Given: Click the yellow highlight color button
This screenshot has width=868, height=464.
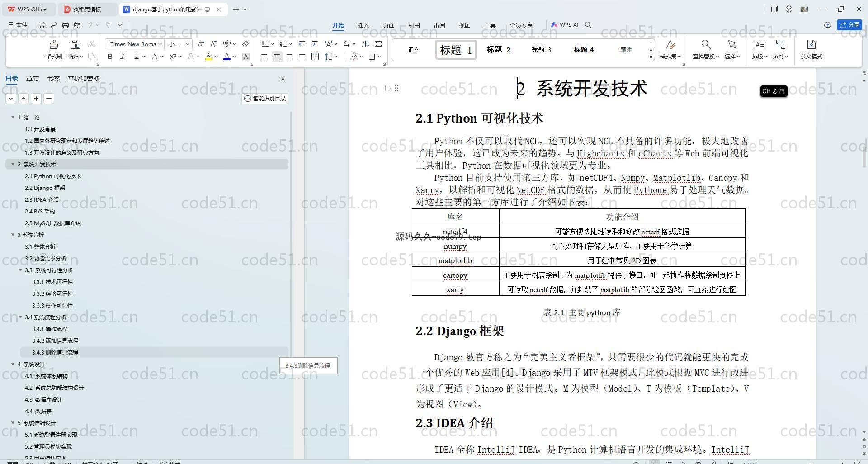Looking at the screenshot, I should [209, 57].
